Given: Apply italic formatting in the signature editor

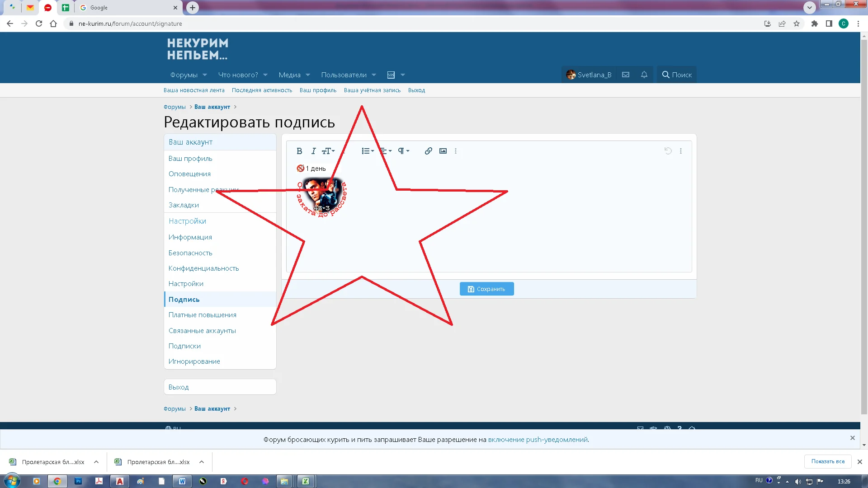Looking at the screenshot, I should (313, 151).
